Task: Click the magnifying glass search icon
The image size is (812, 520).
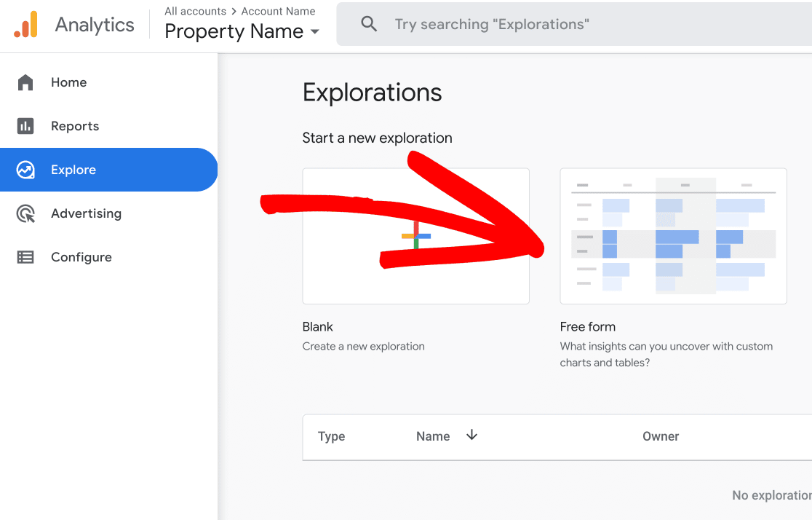Action: [x=369, y=24]
